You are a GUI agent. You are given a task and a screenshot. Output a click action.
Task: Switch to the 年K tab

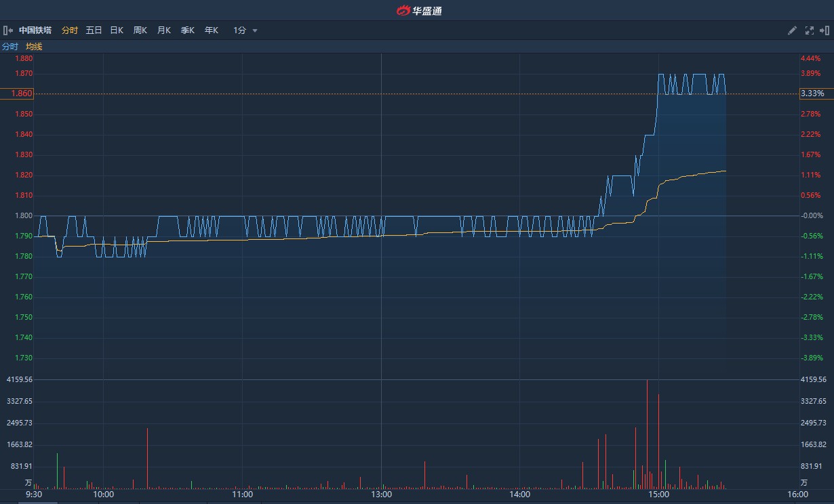tap(212, 30)
